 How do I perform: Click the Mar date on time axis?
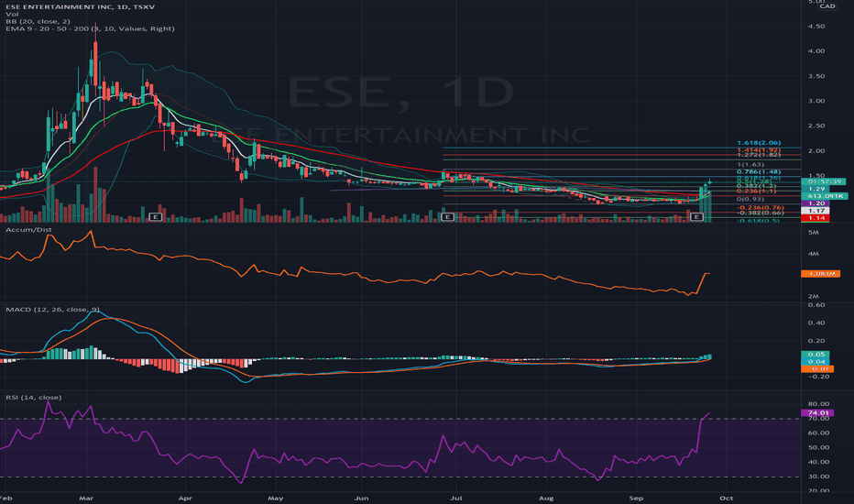click(86, 498)
